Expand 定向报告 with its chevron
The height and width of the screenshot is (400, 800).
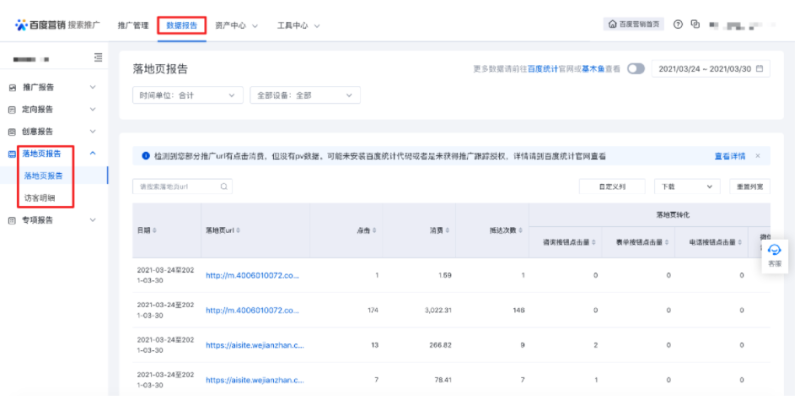pyautogui.click(x=93, y=109)
